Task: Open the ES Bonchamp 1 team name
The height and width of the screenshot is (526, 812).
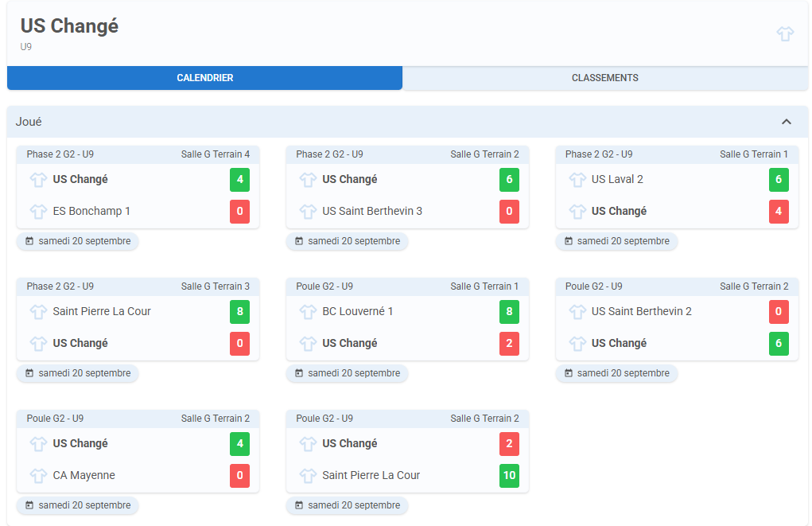Action: coord(91,212)
